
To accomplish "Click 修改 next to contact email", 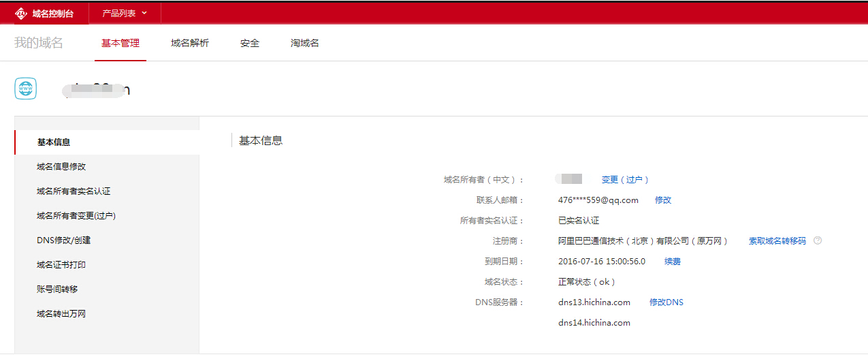I will (x=663, y=200).
